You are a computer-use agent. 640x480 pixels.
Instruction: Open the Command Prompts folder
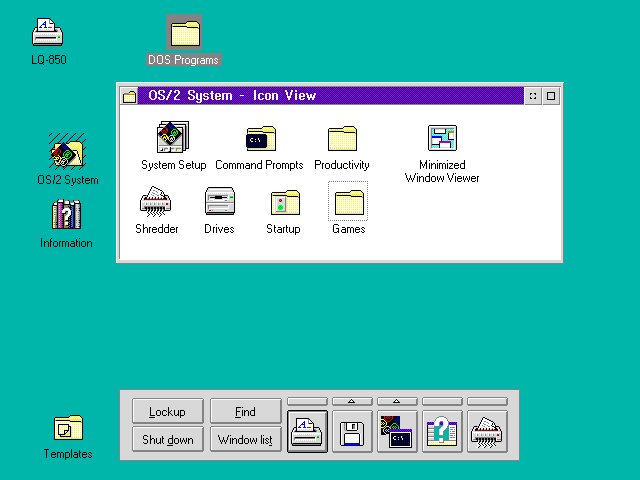pyautogui.click(x=261, y=138)
